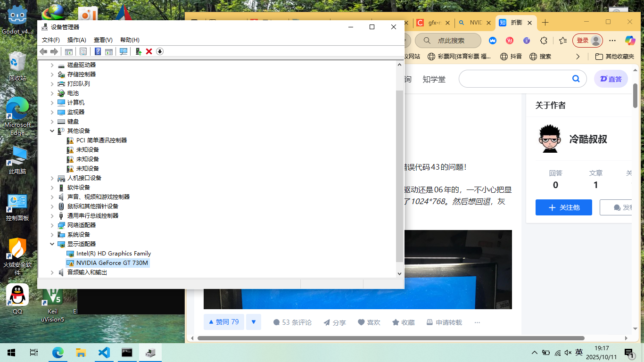
Task: Open the 文件(F) menu
Action: pos(51,40)
